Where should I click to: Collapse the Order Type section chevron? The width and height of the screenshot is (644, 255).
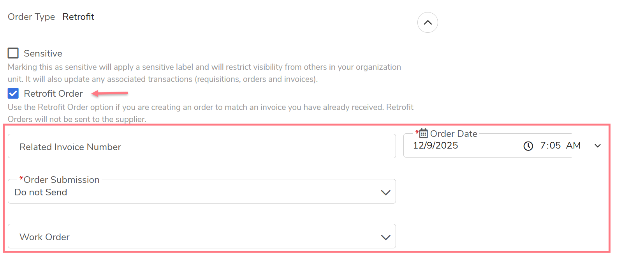tap(428, 23)
